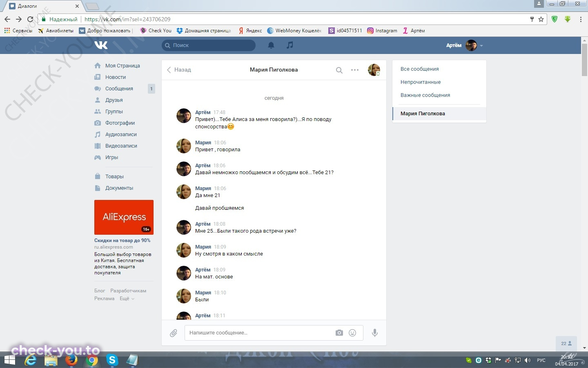Click the green download arrow extension icon
Image resolution: width=588 pixels, height=368 pixels.
pyautogui.click(x=568, y=19)
